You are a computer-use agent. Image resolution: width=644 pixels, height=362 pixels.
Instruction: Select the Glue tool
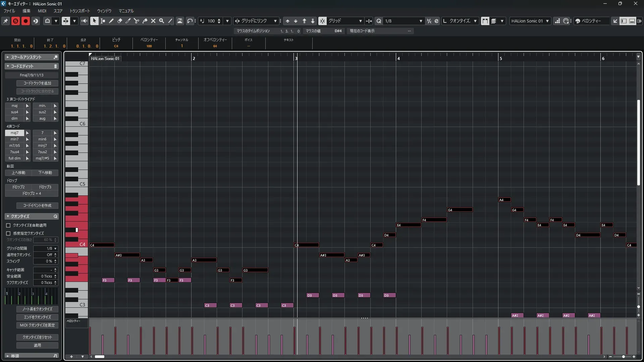pos(145,21)
